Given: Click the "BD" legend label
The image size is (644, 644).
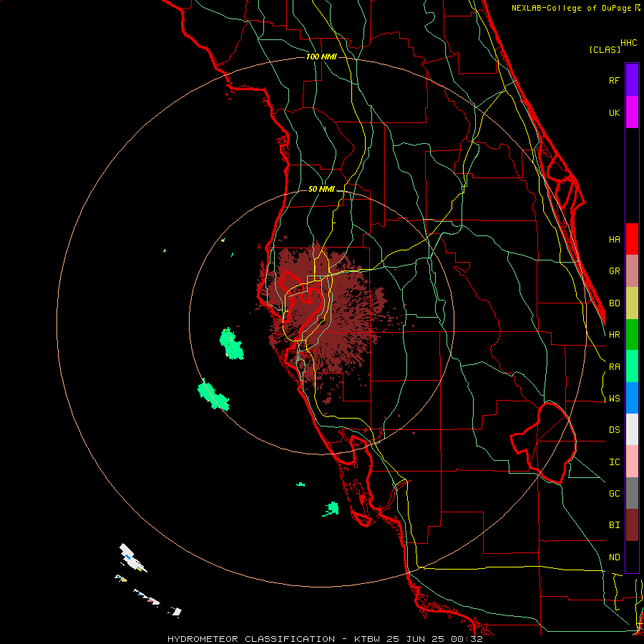Looking at the screenshot, I should click(614, 303).
